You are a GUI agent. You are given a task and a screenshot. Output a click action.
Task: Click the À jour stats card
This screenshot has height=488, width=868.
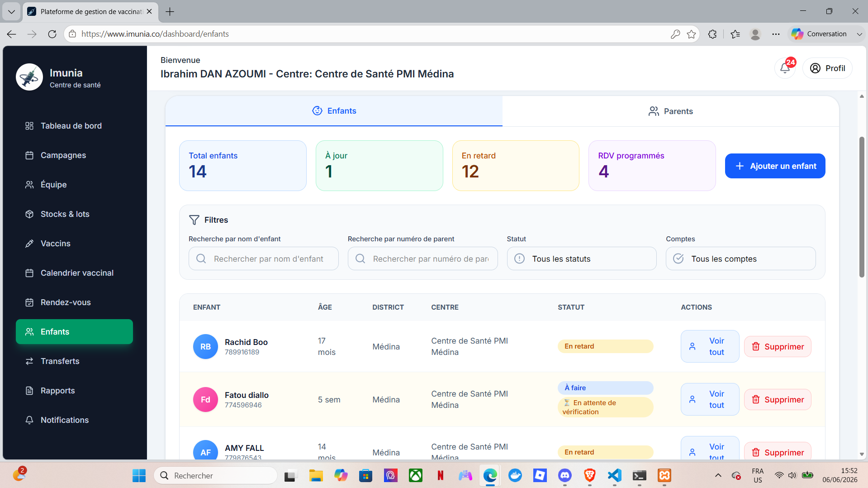coord(379,166)
